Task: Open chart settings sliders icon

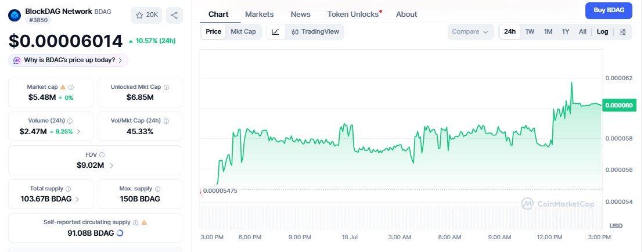Action: click(623, 31)
